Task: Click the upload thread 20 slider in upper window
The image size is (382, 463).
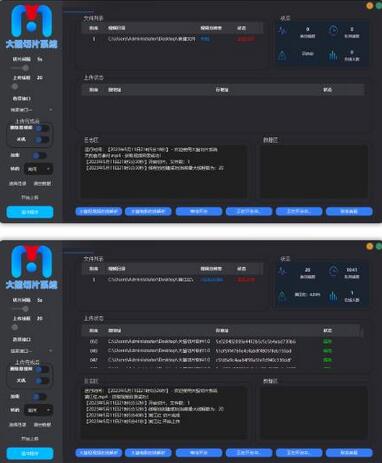Action: tap(15, 87)
